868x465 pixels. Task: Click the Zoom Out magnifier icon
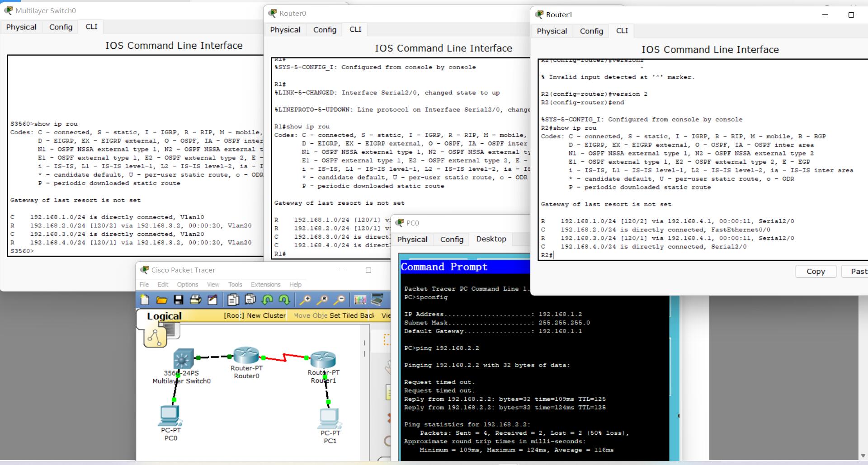(x=340, y=300)
